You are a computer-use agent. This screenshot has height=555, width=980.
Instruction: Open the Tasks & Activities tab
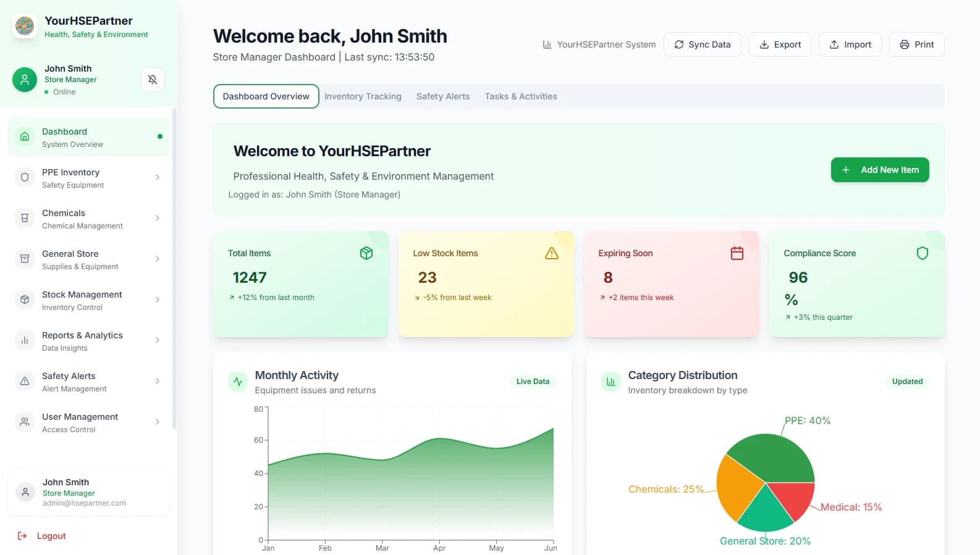click(x=520, y=96)
